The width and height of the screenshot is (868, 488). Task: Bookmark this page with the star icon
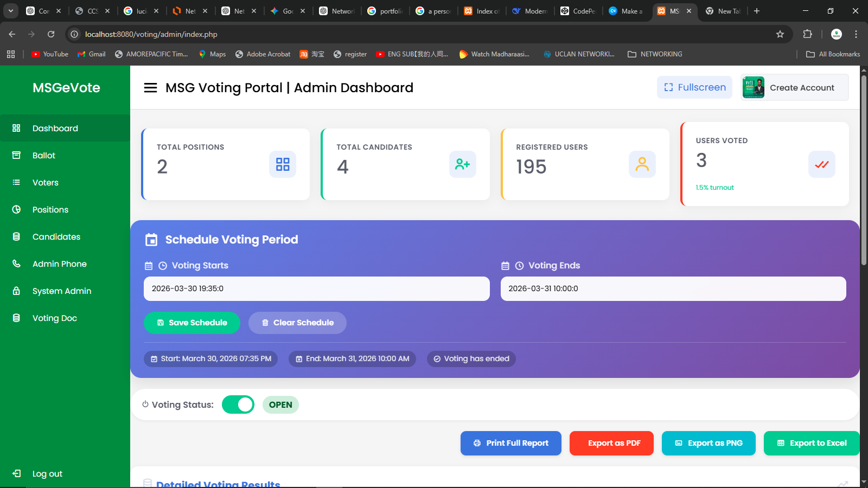point(780,34)
